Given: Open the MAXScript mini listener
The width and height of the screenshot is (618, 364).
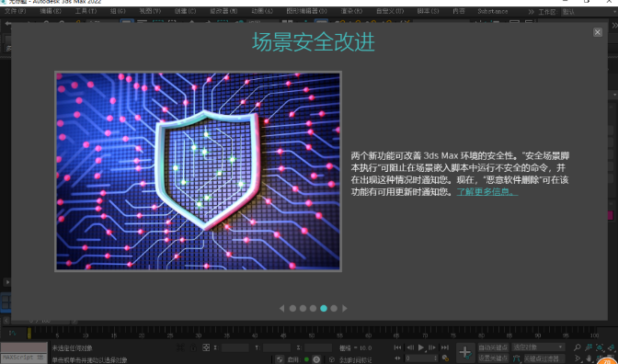Looking at the screenshot, I should tap(24, 358).
